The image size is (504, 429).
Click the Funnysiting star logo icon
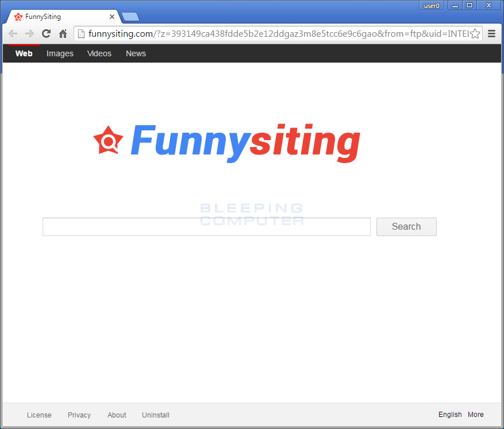[x=108, y=140]
